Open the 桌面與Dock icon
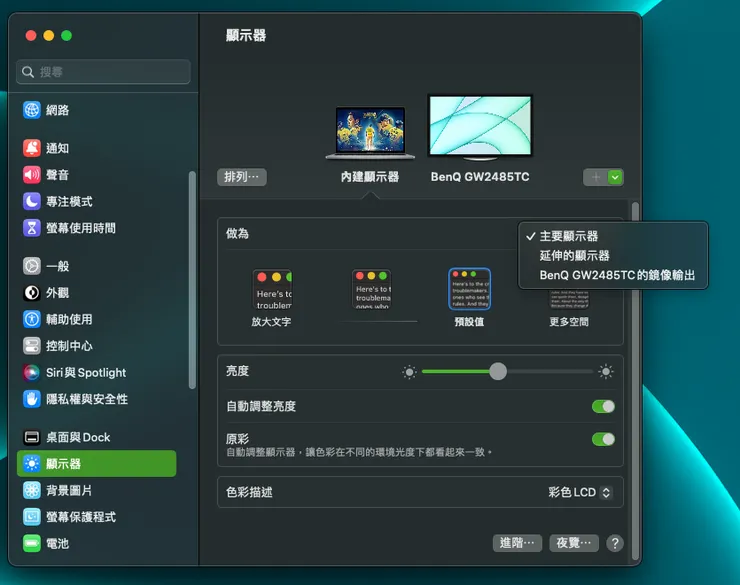 [x=32, y=437]
